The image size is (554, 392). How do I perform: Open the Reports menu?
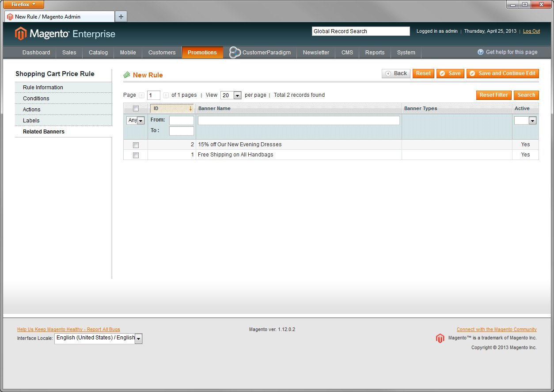(x=375, y=52)
